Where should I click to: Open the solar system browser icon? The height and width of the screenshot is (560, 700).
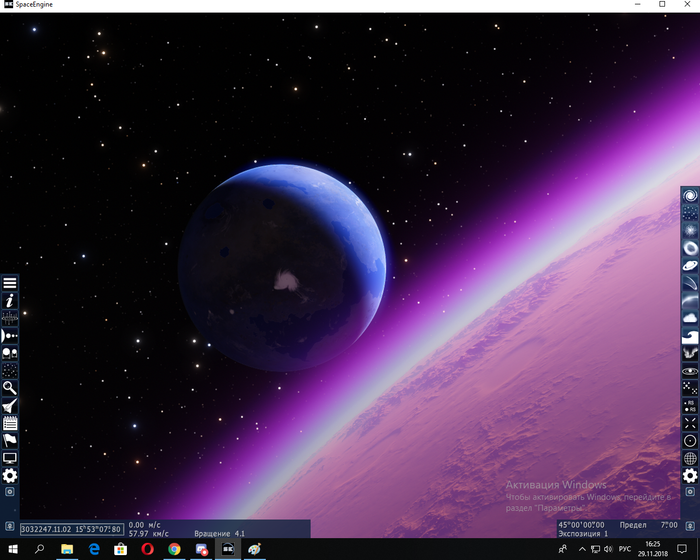point(10,335)
